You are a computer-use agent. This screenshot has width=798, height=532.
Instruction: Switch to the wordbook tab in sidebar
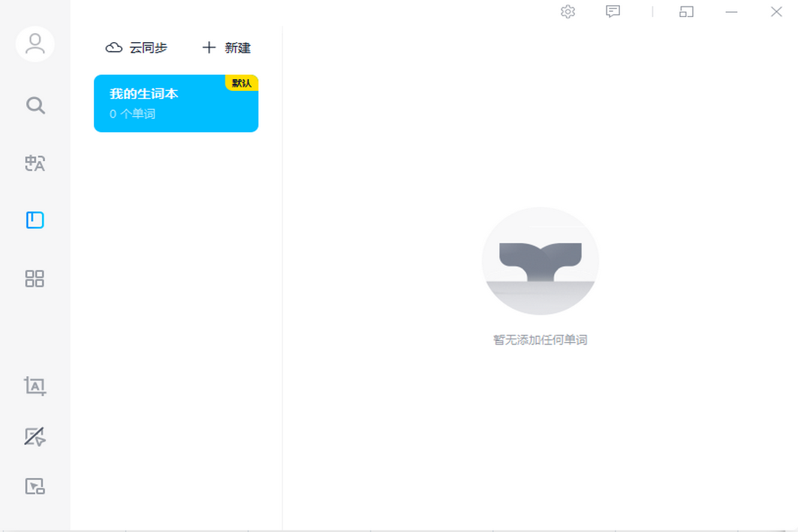point(35,219)
